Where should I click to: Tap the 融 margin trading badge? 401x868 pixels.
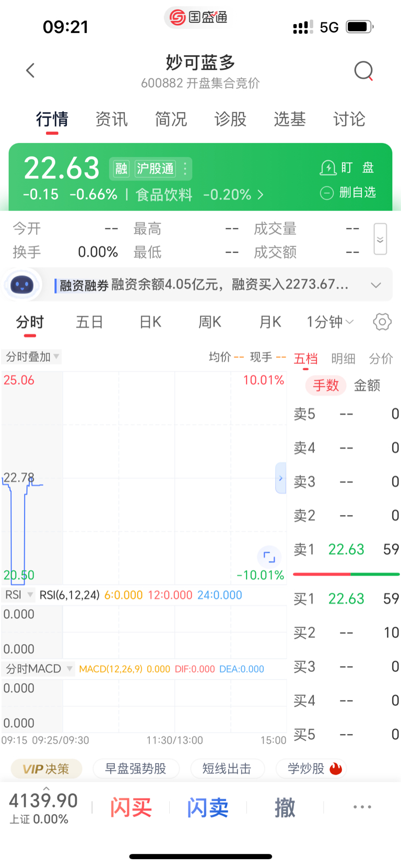(x=121, y=169)
